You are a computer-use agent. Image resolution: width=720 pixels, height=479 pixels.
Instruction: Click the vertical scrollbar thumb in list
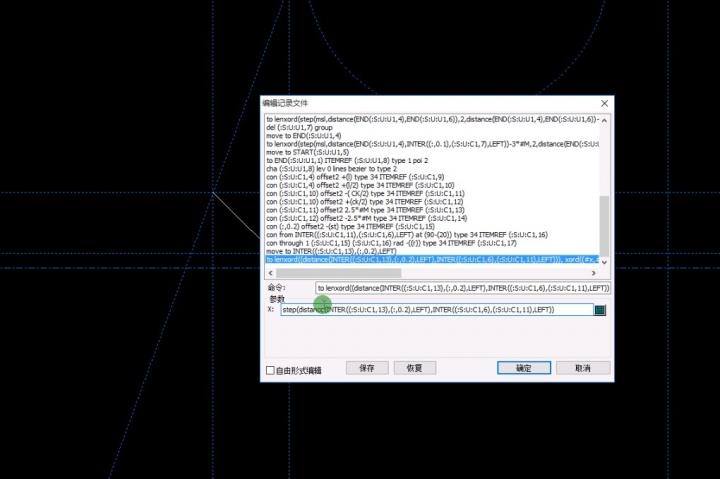click(603, 225)
